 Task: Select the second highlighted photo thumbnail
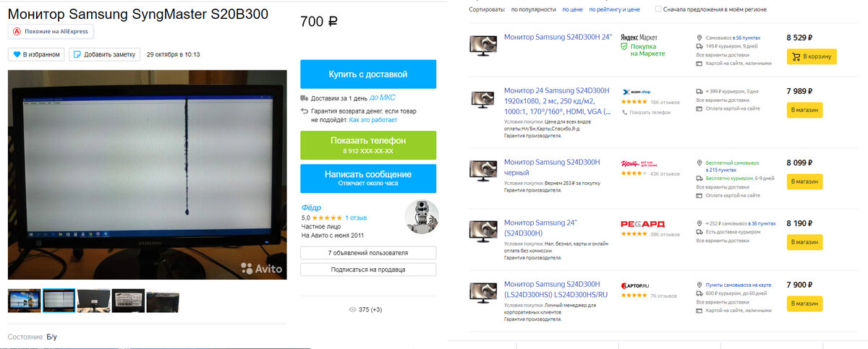coord(59,301)
